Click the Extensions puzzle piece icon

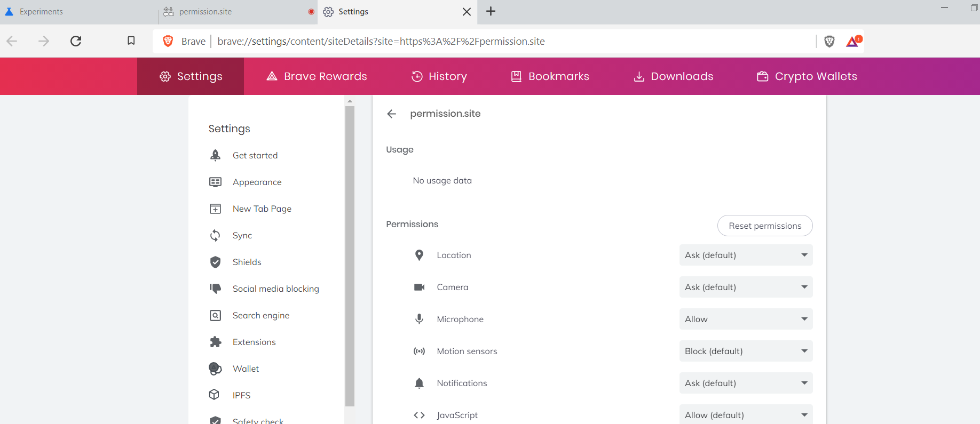215,342
